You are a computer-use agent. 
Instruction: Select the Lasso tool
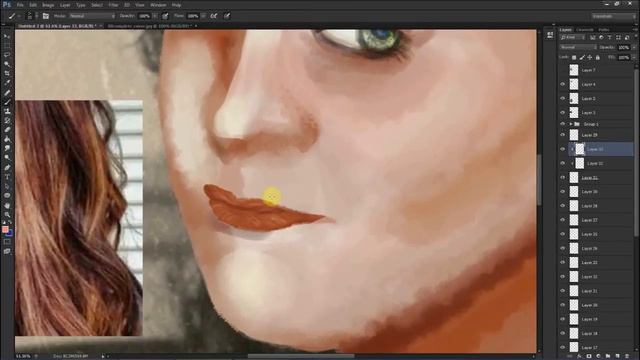[7, 55]
